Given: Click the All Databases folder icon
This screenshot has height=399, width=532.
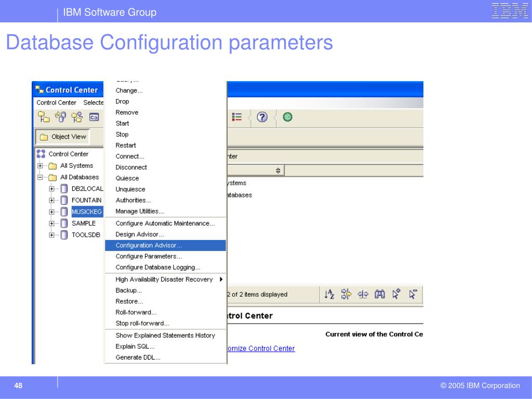Looking at the screenshot, I should (x=52, y=178).
